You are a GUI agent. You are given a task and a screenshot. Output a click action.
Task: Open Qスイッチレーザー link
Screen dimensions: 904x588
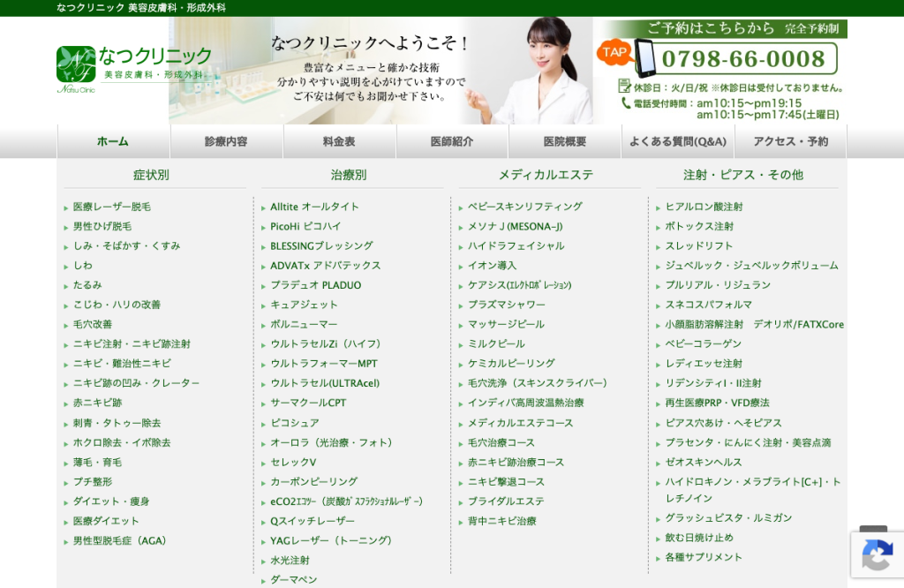[x=313, y=521]
